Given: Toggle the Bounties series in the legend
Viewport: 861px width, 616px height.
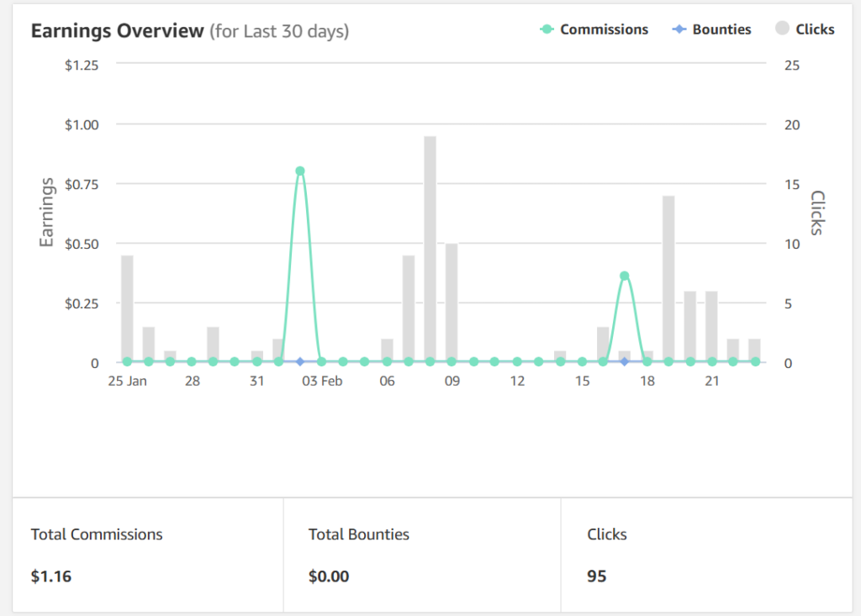Looking at the screenshot, I should pos(721,29).
